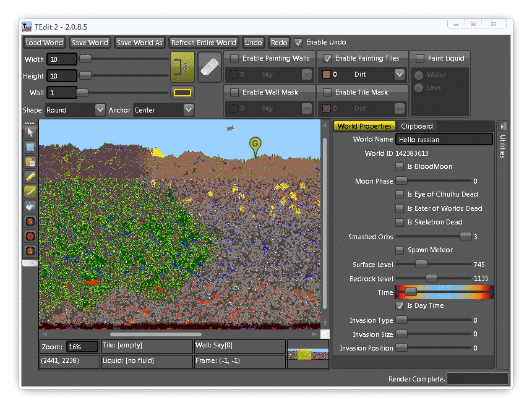Toggle Is Skeletron Dead checkbox
532x408 pixels.
click(x=400, y=222)
